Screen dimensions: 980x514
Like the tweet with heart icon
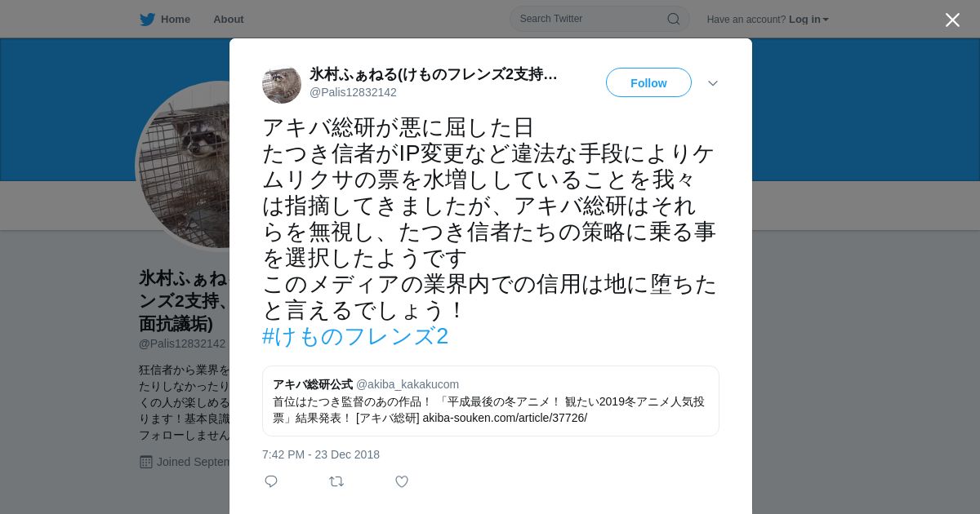tap(402, 481)
